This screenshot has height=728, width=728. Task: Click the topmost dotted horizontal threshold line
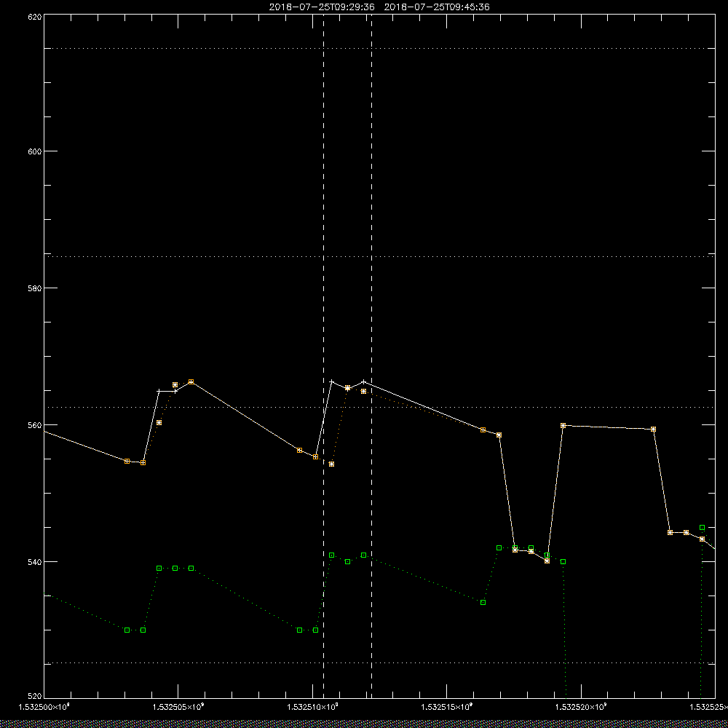tap(379, 48)
